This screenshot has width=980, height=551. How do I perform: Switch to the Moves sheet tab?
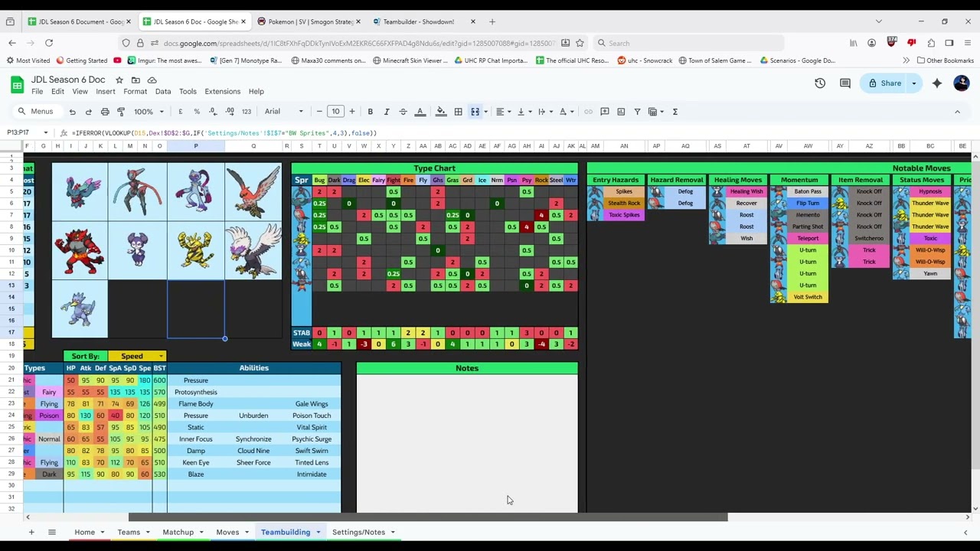tap(227, 532)
